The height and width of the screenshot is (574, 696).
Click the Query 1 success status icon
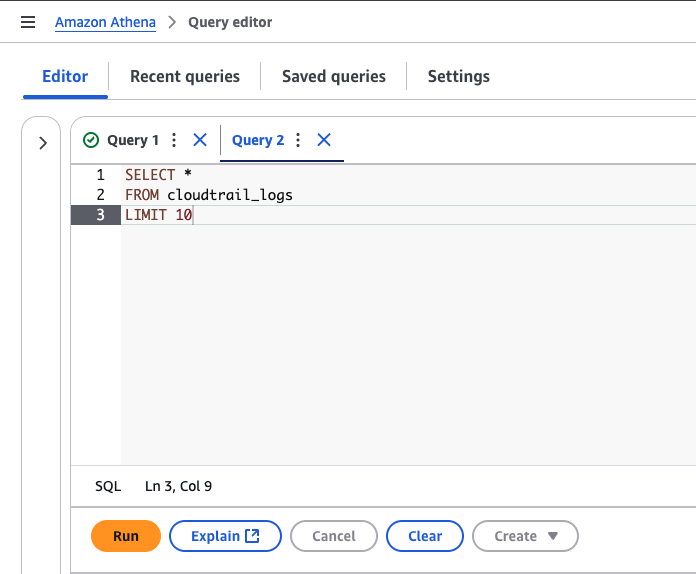[91, 140]
